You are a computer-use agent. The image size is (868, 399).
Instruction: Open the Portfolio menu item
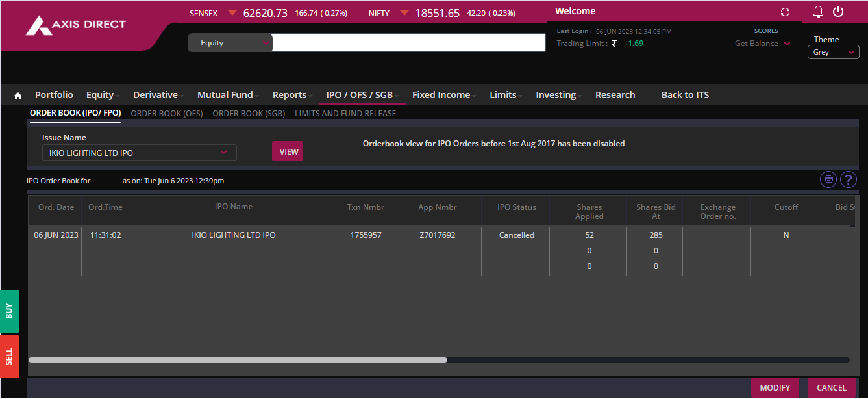coord(54,95)
